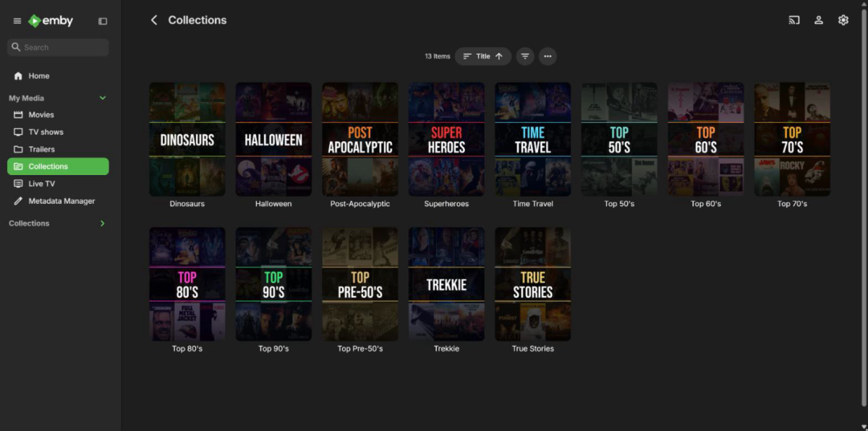Click the Top 50's title link
The width and height of the screenshot is (868, 431).
coord(619,204)
